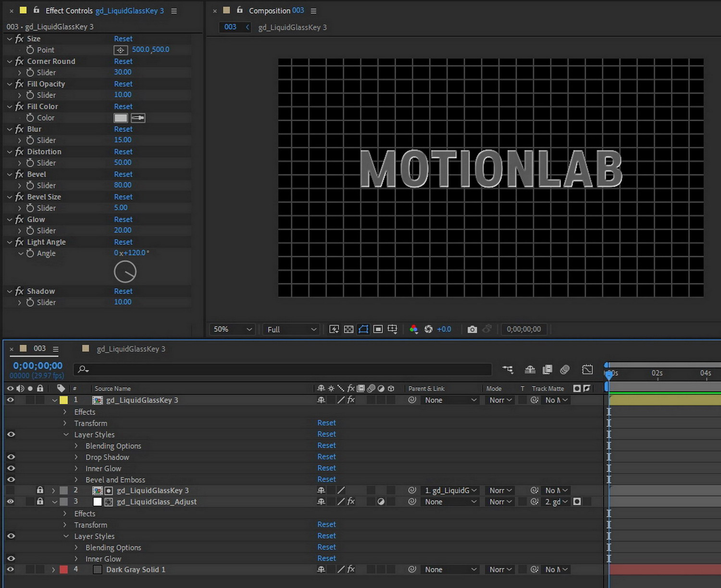Toggle the transparency grid icon
This screenshot has width=721, height=588.
(x=349, y=329)
